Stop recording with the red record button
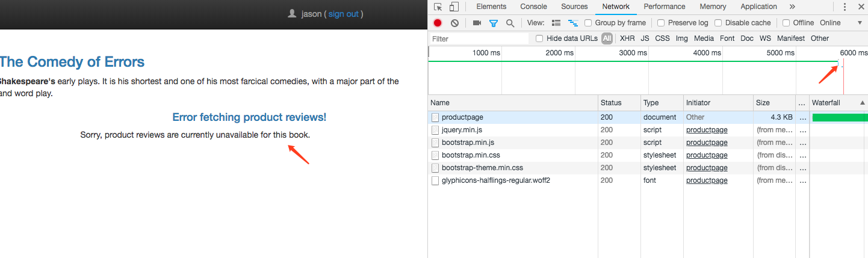Screen dimensions: 868x258 pyautogui.click(x=438, y=23)
